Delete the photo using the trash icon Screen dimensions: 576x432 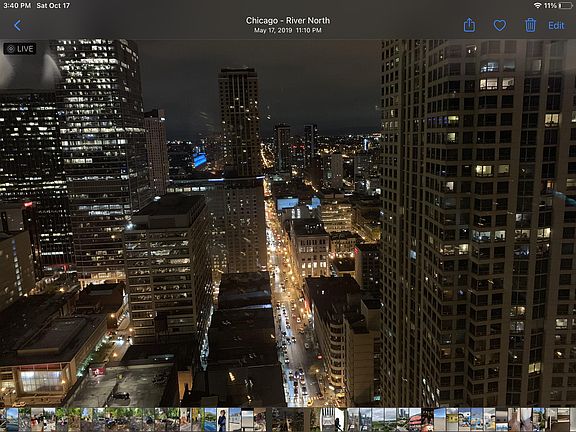(x=530, y=25)
